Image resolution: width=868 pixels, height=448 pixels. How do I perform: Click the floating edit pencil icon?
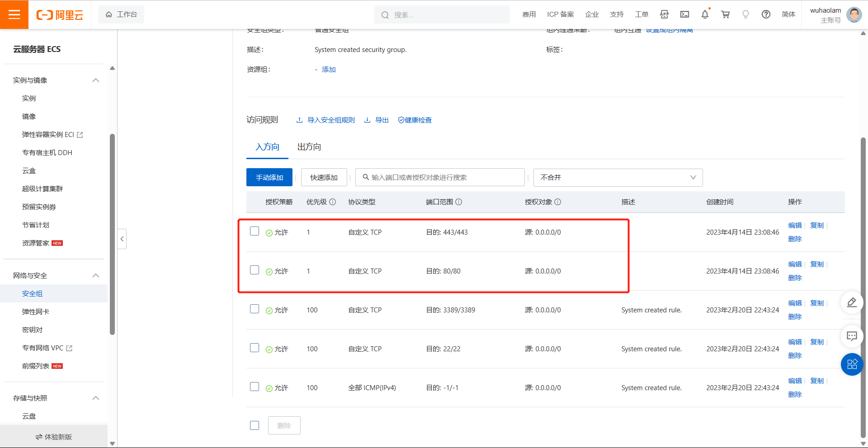point(852,302)
